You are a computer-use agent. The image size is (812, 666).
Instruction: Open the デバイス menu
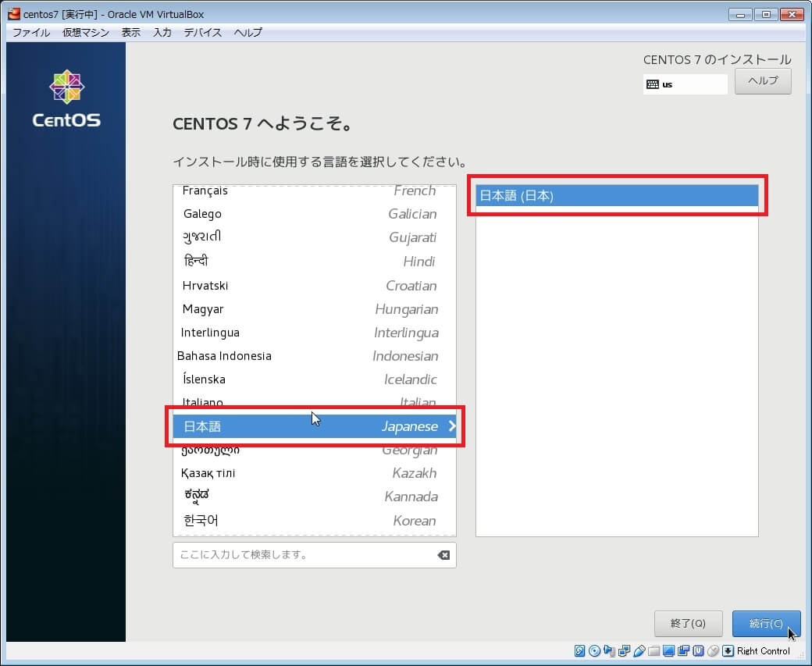203,32
